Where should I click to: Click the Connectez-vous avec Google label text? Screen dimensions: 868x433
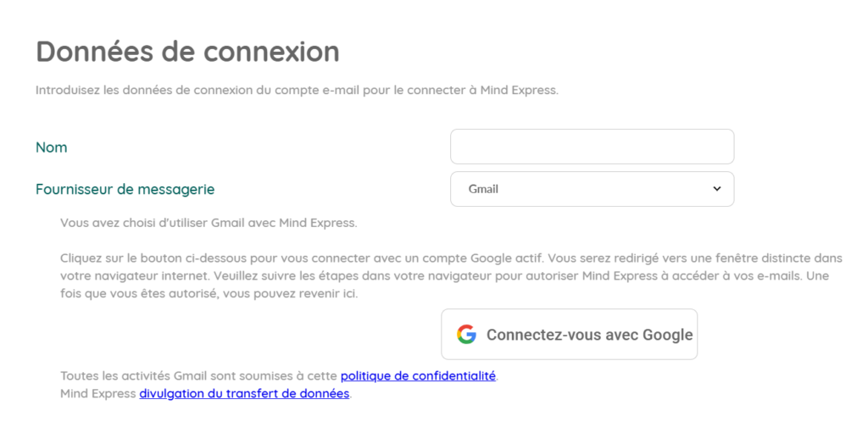(x=589, y=335)
